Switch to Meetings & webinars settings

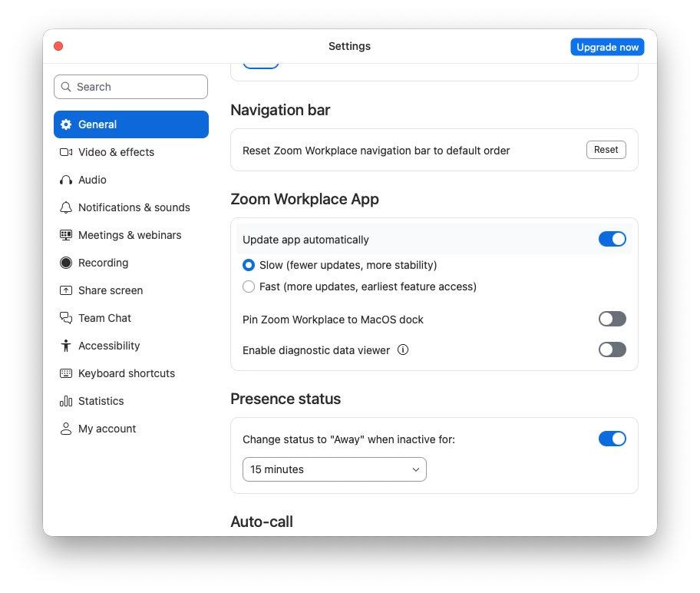(131, 235)
